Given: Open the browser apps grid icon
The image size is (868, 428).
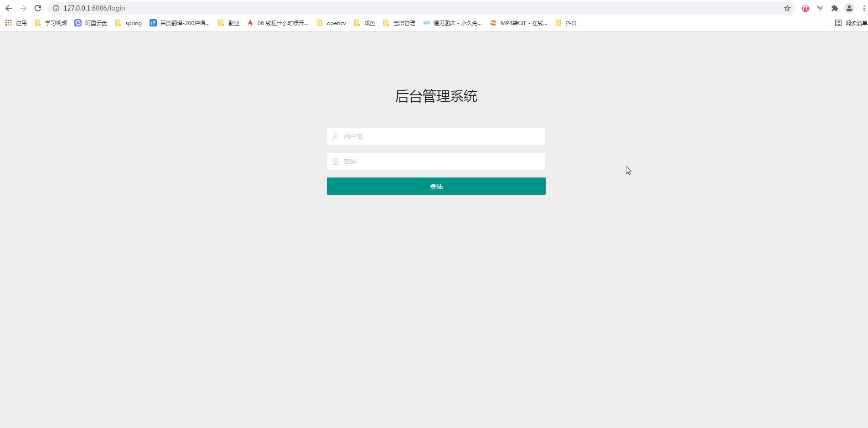Looking at the screenshot, I should (8, 22).
